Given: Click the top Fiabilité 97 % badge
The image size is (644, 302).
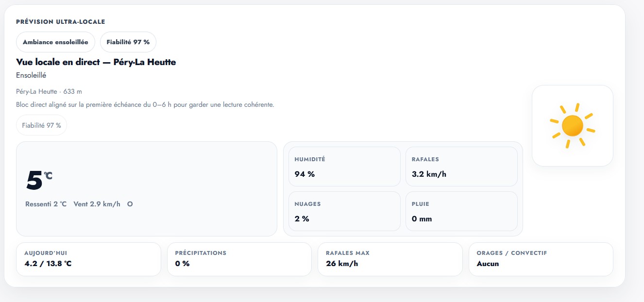Looking at the screenshot, I should (128, 42).
